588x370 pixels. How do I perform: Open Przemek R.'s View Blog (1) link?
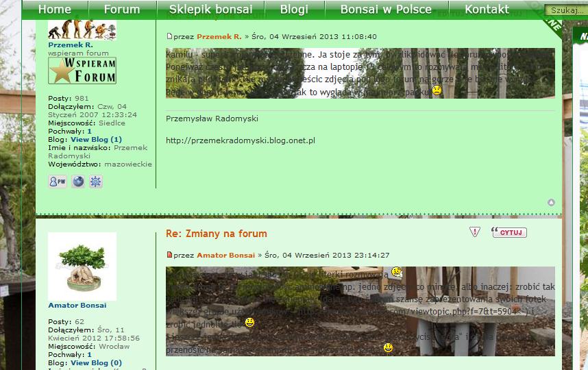96,139
